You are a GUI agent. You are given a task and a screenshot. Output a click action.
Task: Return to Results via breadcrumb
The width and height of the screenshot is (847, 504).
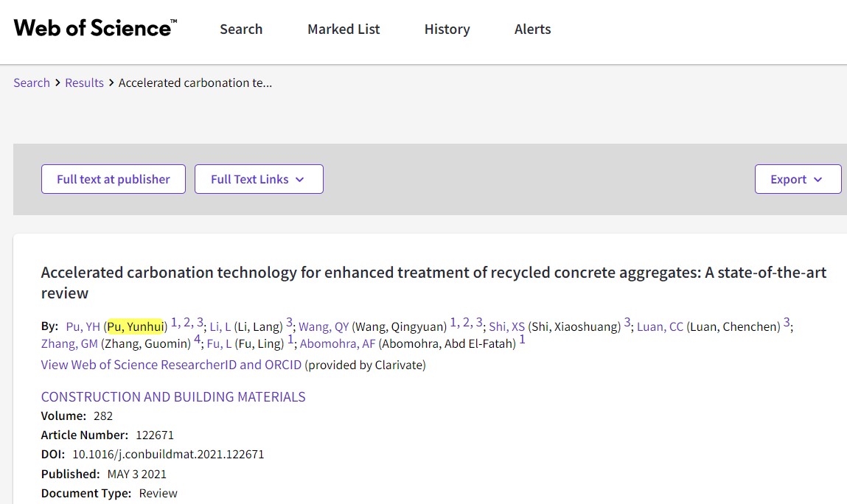point(84,83)
